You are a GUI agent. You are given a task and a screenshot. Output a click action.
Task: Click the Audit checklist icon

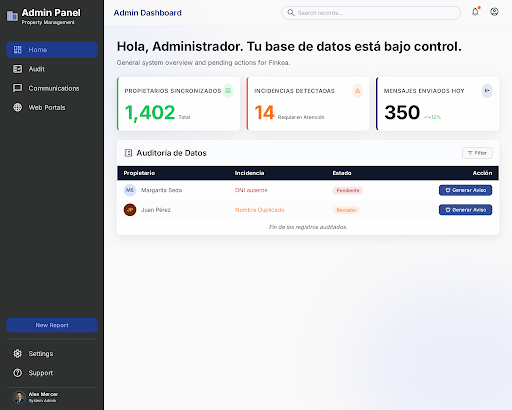[17, 69]
